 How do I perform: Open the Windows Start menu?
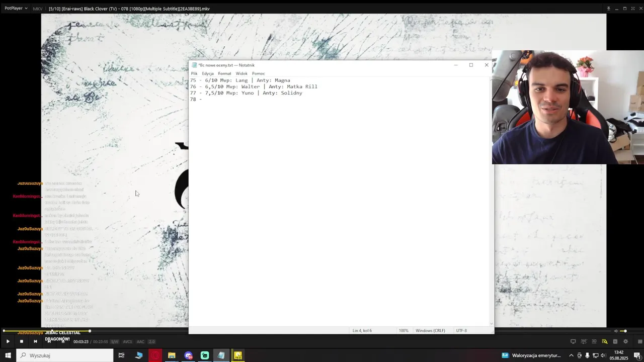coord(8,355)
